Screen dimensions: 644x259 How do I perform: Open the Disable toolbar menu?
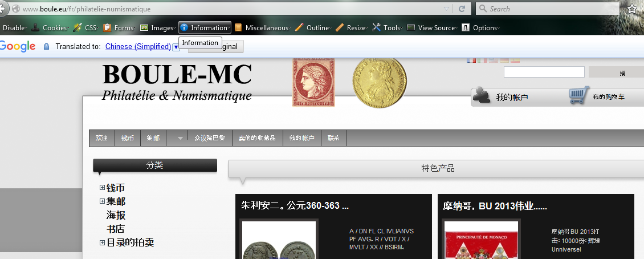point(14,27)
